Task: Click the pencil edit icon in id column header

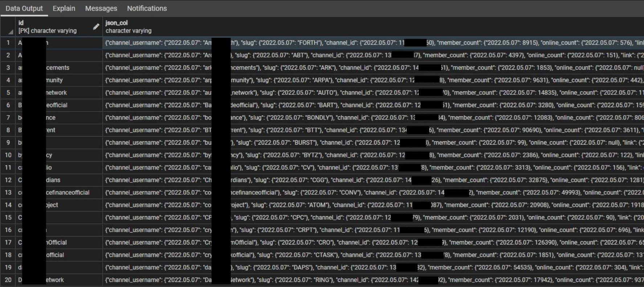Action: pos(96,27)
